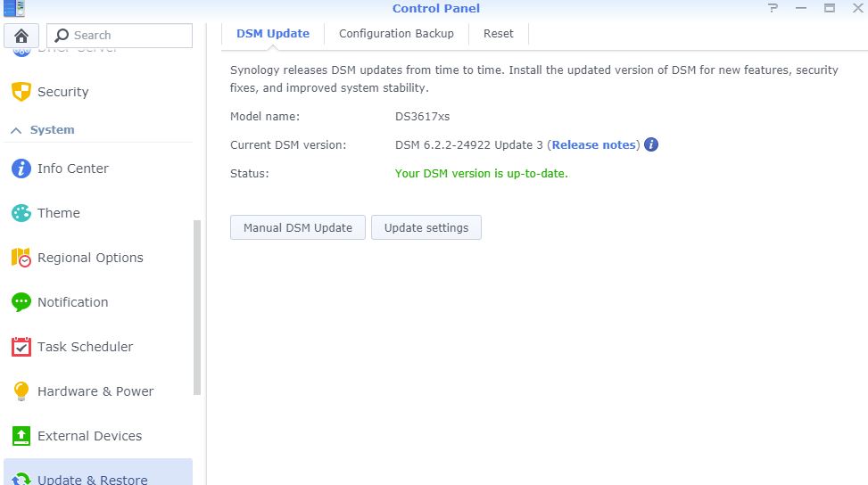Open the Reset tab
Viewport: 868px width, 485px height.
[498, 34]
